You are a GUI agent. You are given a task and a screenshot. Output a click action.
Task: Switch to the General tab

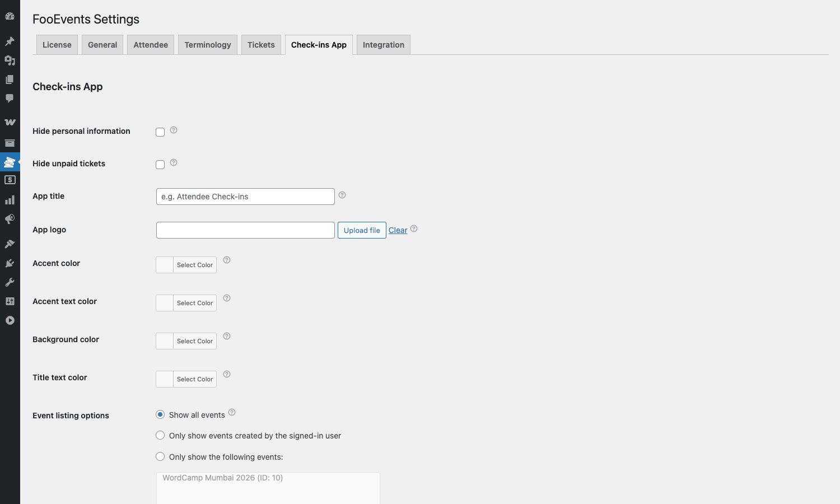point(102,45)
